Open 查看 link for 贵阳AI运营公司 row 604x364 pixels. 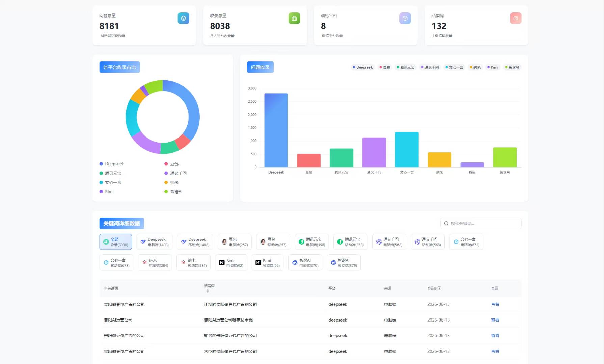point(495,320)
